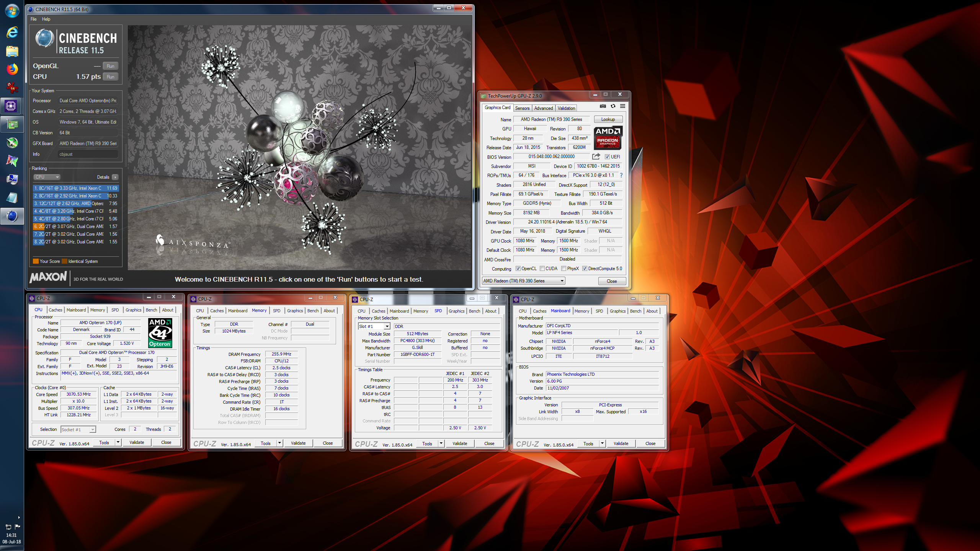Image resolution: width=980 pixels, height=551 pixels.
Task: Select ranking row '1. 8C/16T @ 3.33 GHz, Intel Xeon'
Action: coord(76,188)
